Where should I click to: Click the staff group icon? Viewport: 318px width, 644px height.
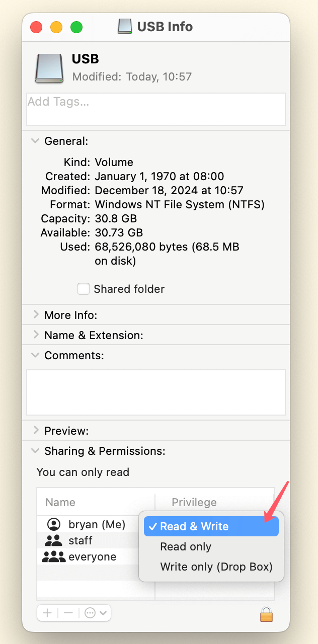53,541
